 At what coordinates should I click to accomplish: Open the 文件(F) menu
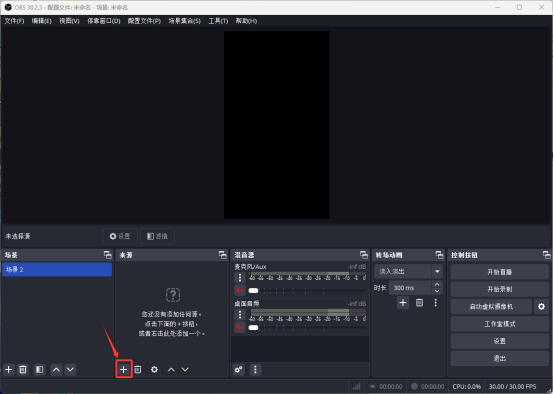coord(14,21)
